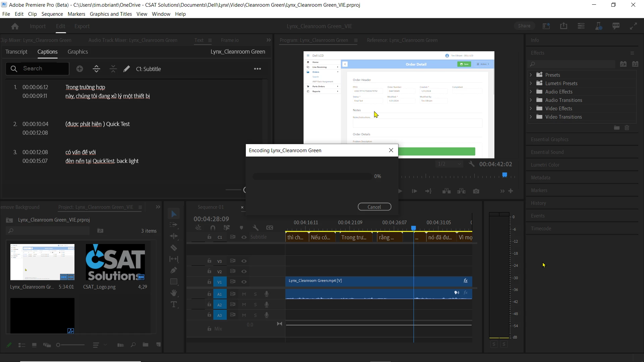Click the Share button
This screenshot has width=644, height=362.
point(524,26)
